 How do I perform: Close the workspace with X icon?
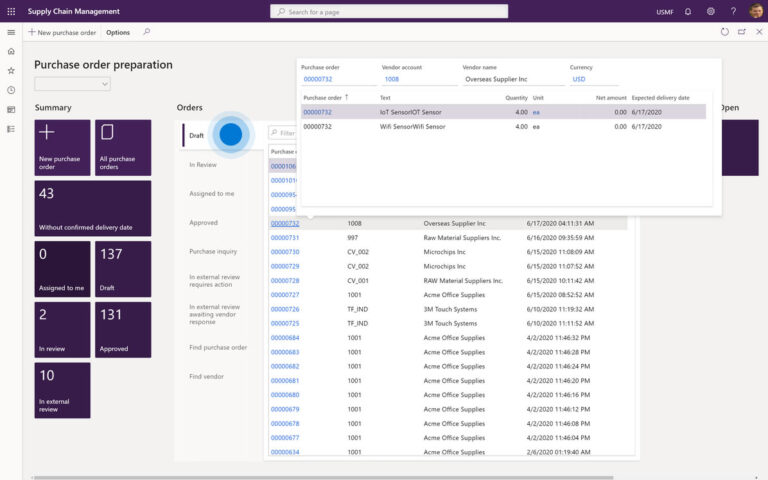coord(759,32)
